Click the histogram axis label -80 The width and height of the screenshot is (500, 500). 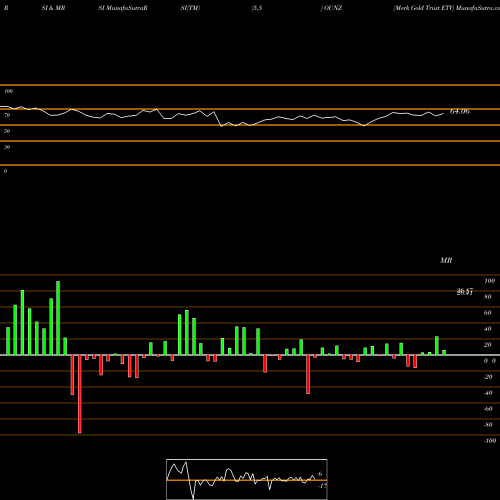[488, 425]
